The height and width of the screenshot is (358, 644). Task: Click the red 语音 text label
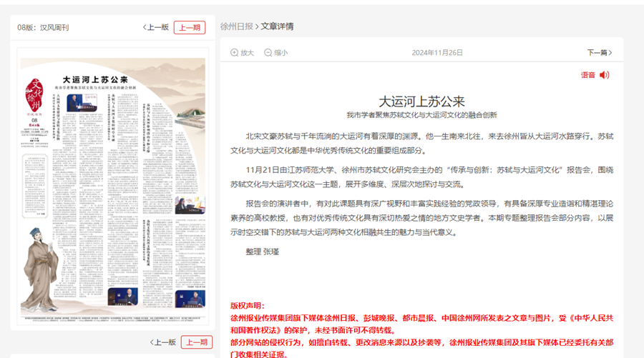pos(587,75)
